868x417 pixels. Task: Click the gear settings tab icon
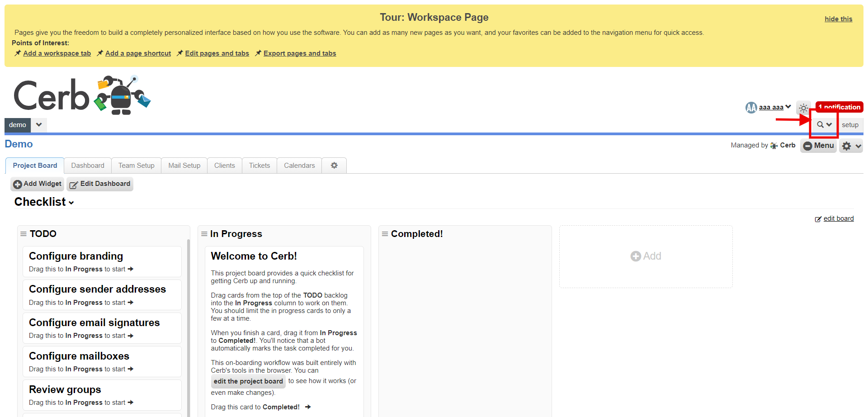pos(334,166)
